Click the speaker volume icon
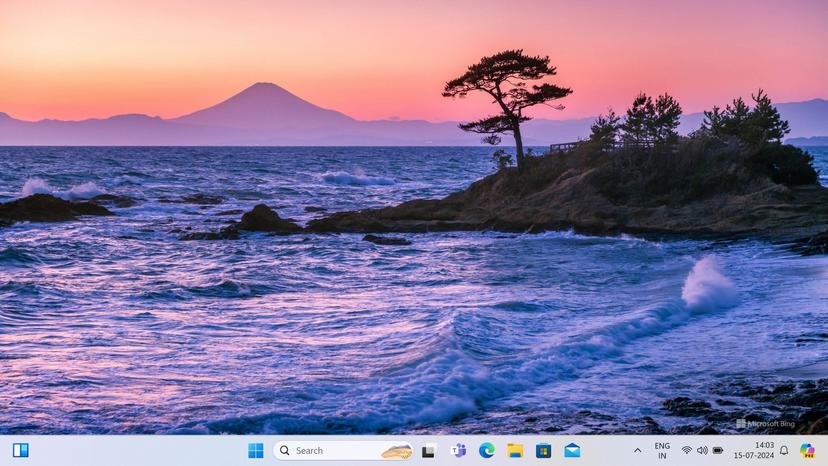This screenshot has height=466, width=828. [x=702, y=451]
